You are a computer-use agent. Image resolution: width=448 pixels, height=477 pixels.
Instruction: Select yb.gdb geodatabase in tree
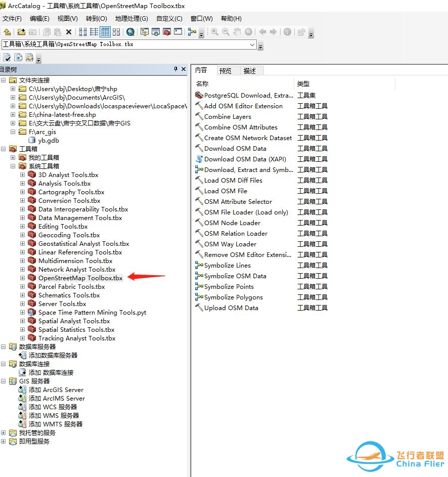[x=49, y=141]
